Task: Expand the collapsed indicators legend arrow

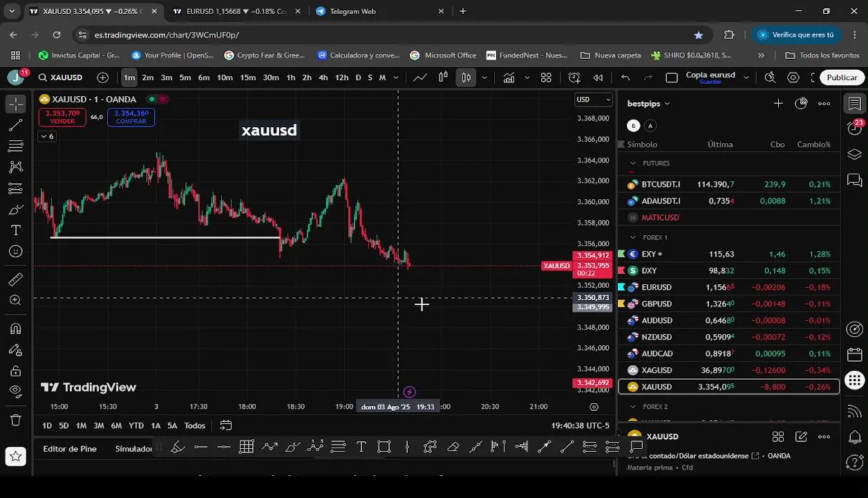Action: click(x=47, y=136)
